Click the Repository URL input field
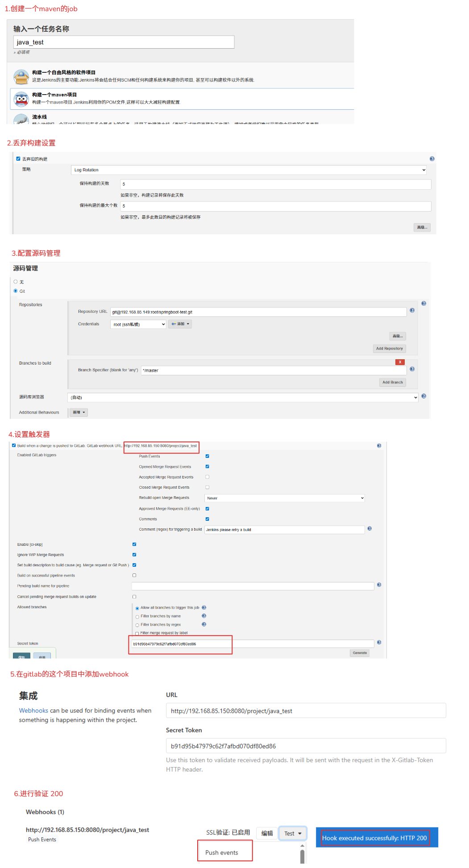 pyautogui.click(x=258, y=312)
